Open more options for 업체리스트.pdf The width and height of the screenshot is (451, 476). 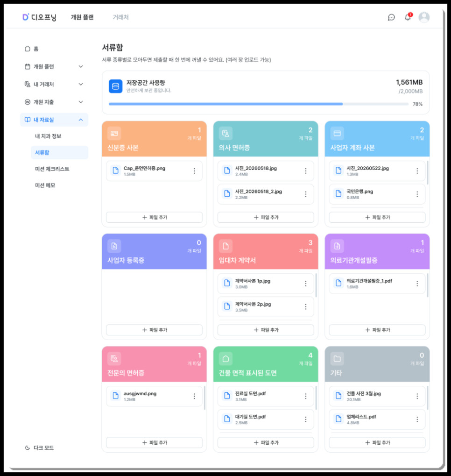pos(417,419)
